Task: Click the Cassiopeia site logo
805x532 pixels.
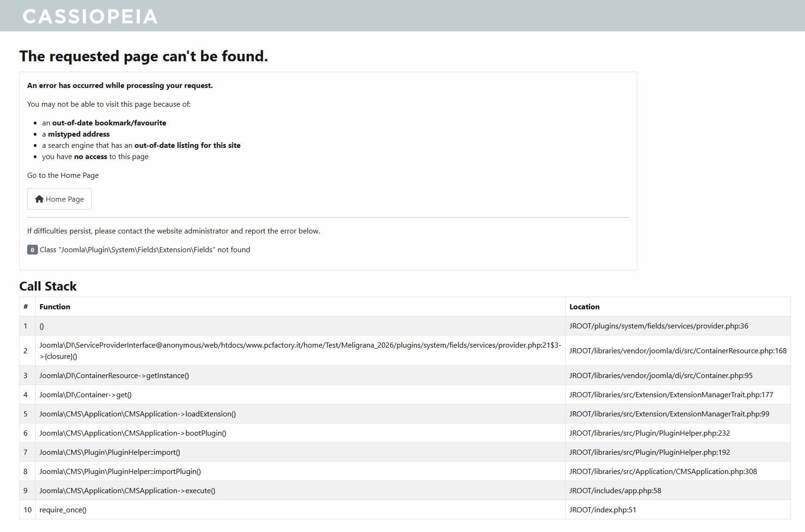Action: click(90, 16)
